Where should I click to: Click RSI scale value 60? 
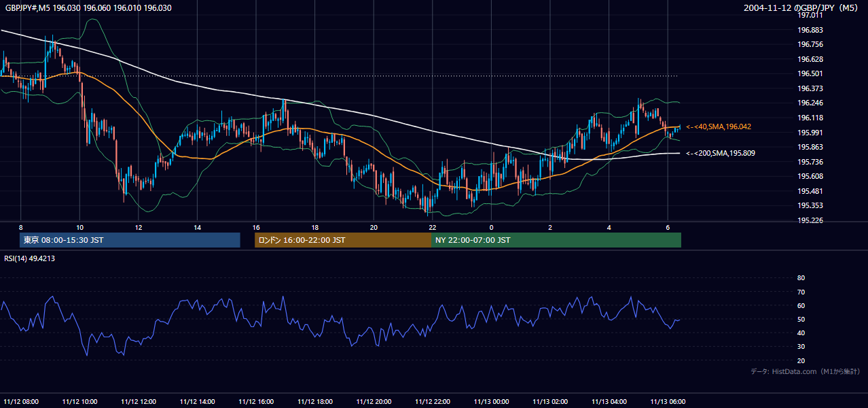(x=801, y=305)
